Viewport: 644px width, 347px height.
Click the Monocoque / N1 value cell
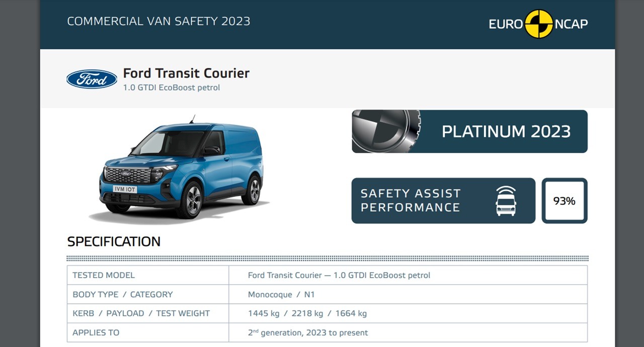281,294
